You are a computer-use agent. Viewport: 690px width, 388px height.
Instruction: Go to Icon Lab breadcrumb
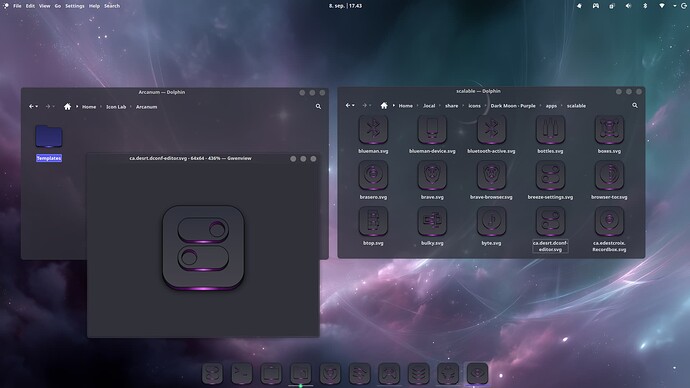(x=116, y=107)
